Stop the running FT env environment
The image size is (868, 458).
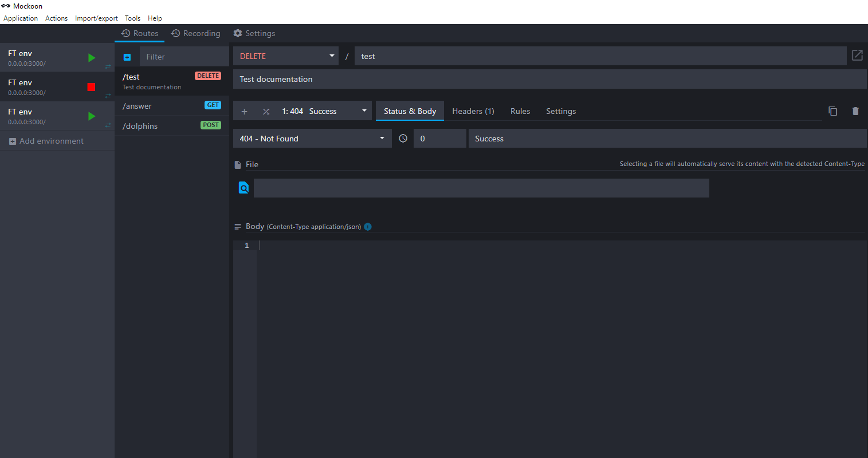91,86
